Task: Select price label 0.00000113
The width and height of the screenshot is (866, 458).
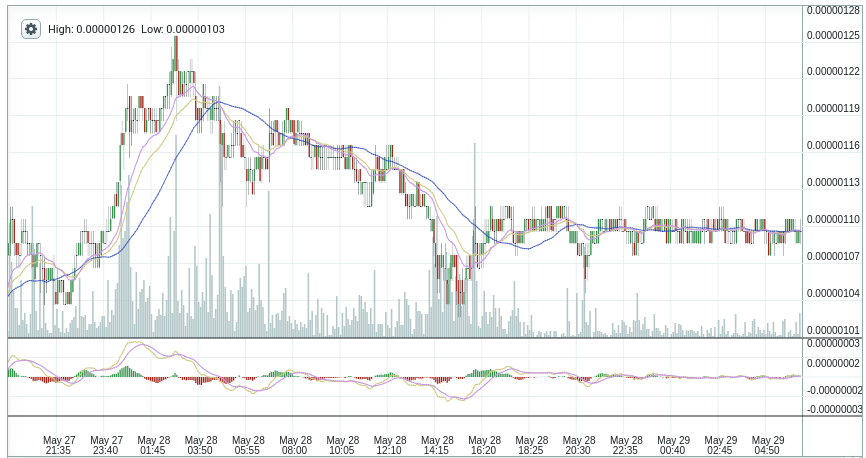Action: coord(833,182)
